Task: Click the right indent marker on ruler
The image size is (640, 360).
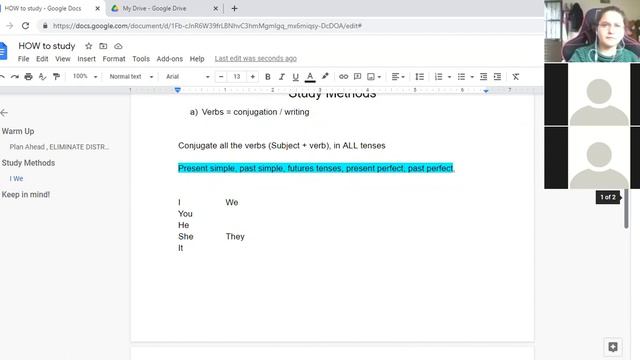Action: click(x=486, y=91)
